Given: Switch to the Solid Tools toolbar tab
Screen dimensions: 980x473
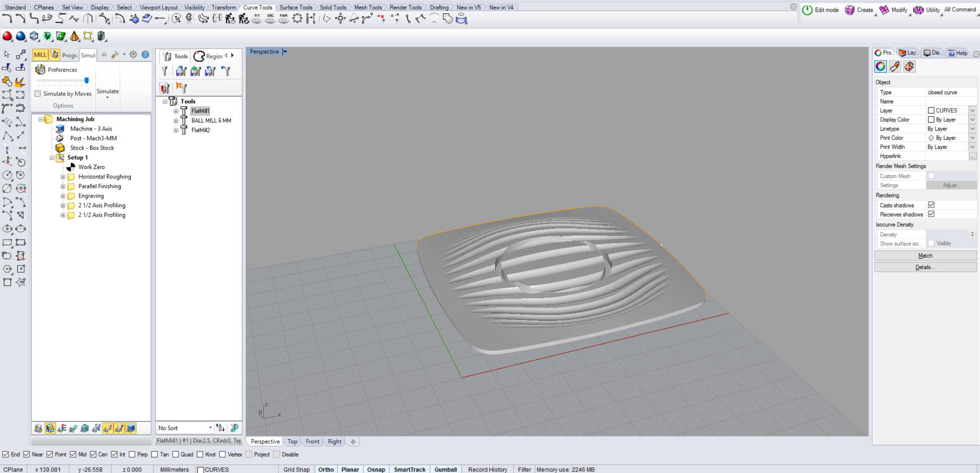Looking at the screenshot, I should (333, 7).
